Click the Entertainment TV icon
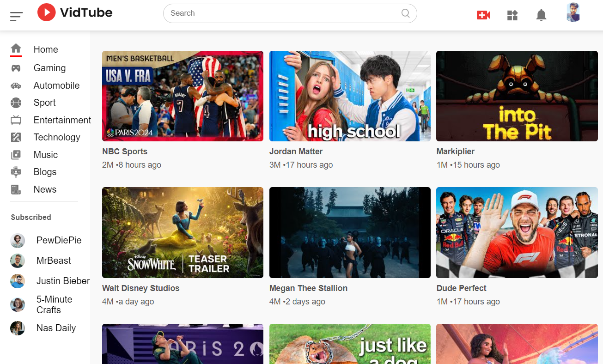 point(16,120)
